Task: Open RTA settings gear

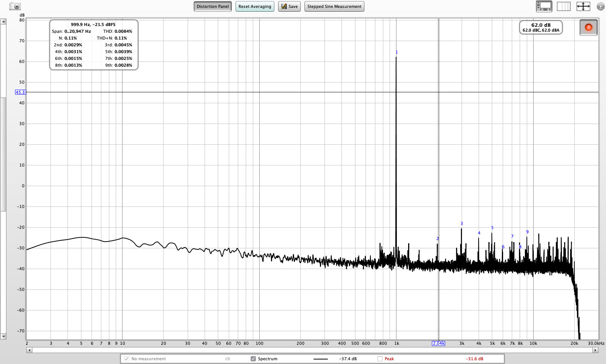Action: pos(600,6)
